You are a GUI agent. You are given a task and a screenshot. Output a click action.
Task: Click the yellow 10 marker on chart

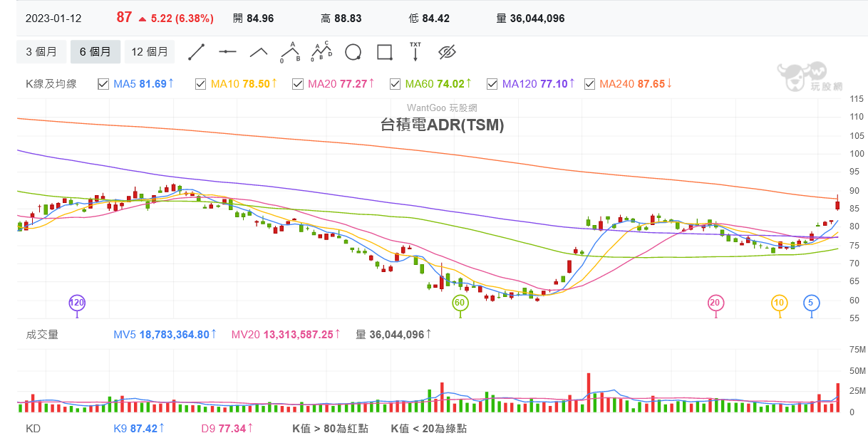(779, 303)
